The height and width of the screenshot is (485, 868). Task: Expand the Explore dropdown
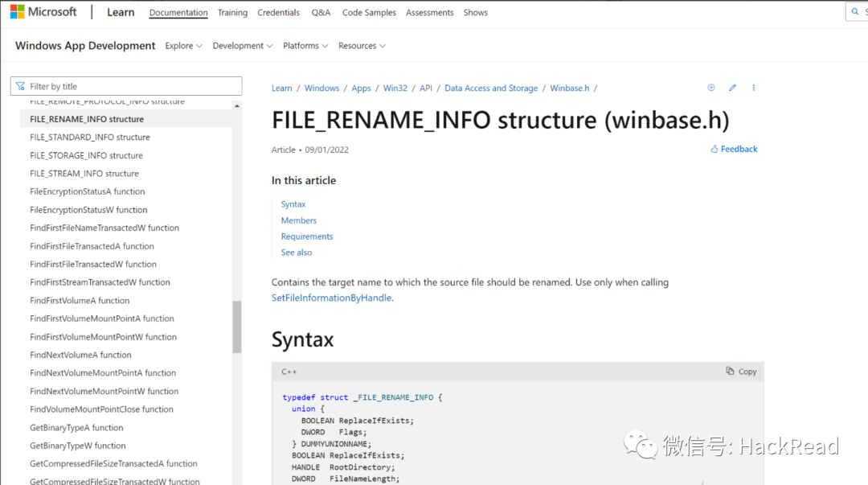coord(183,46)
